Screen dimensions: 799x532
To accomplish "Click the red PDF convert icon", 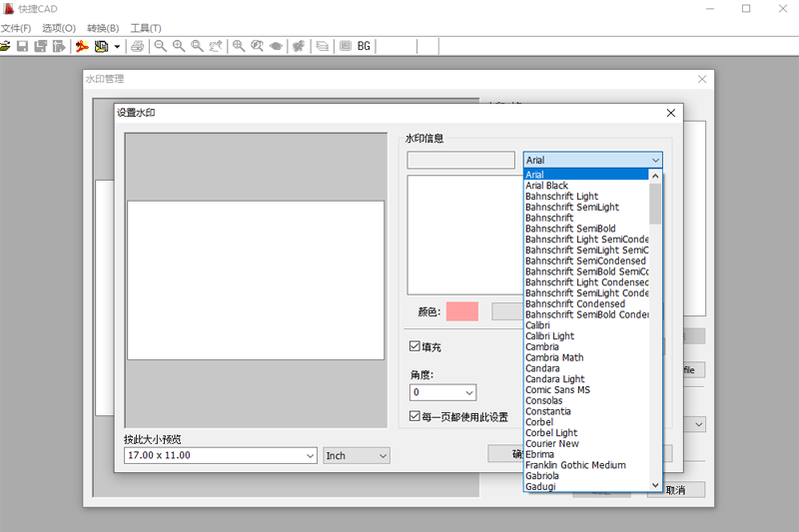I will click(x=82, y=46).
